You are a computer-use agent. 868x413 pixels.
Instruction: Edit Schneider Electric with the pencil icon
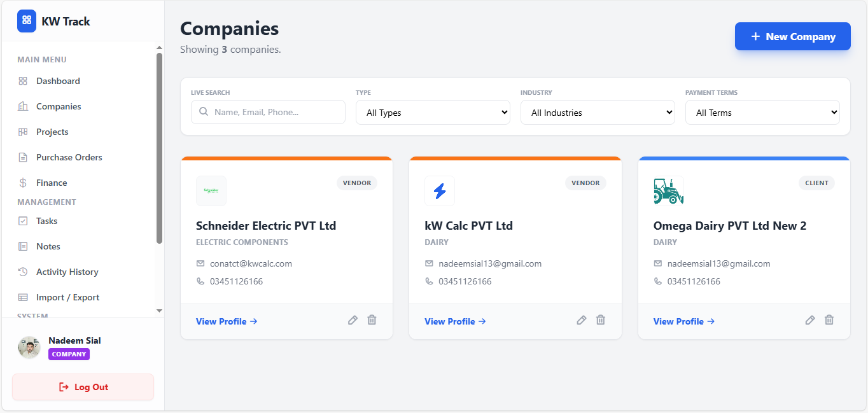(x=353, y=320)
